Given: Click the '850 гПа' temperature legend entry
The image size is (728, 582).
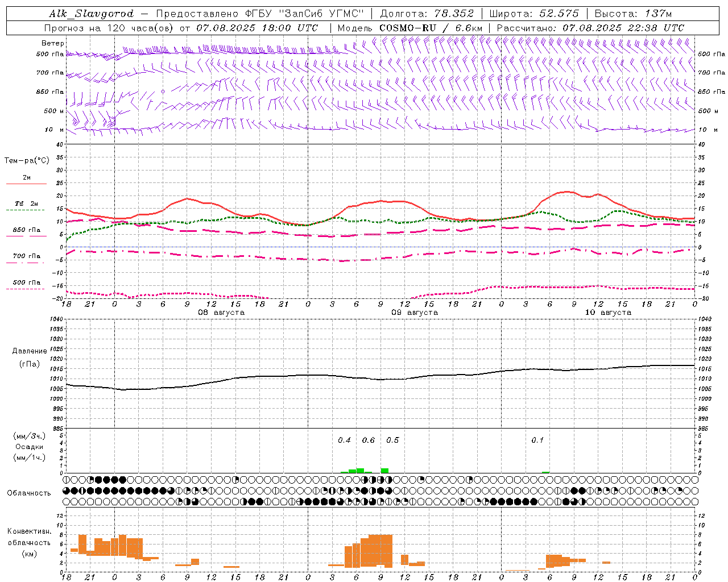Looking at the screenshot, I should (x=26, y=232).
